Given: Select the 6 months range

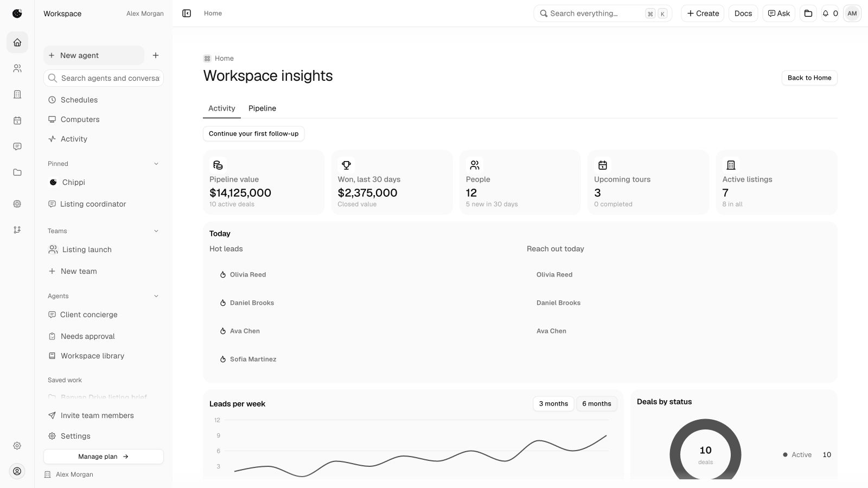Looking at the screenshot, I should pyautogui.click(x=597, y=403).
